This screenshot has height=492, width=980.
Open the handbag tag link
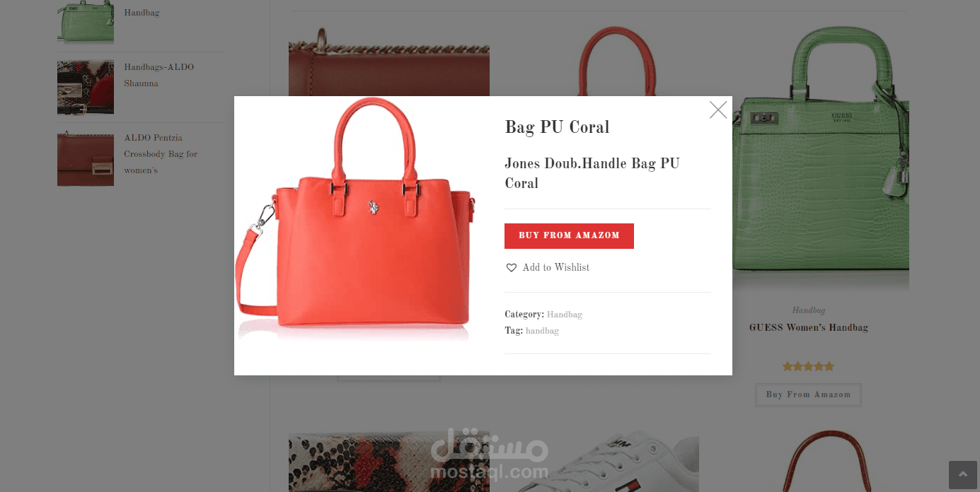pyautogui.click(x=542, y=331)
